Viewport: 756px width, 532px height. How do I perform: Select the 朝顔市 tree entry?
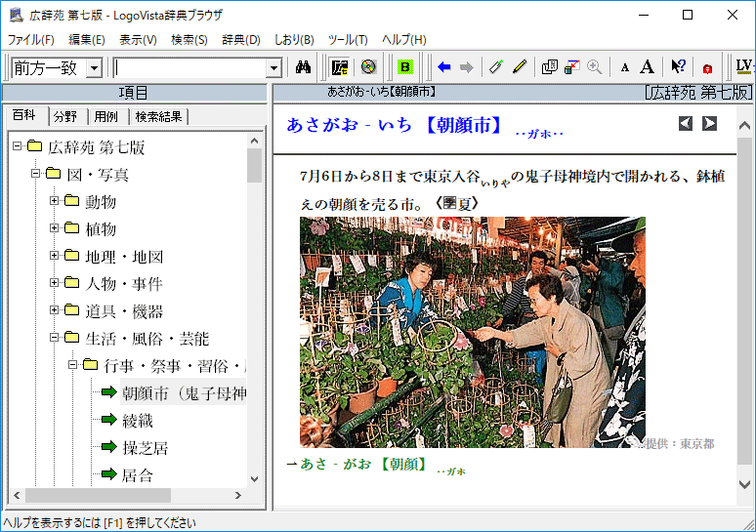tap(184, 393)
